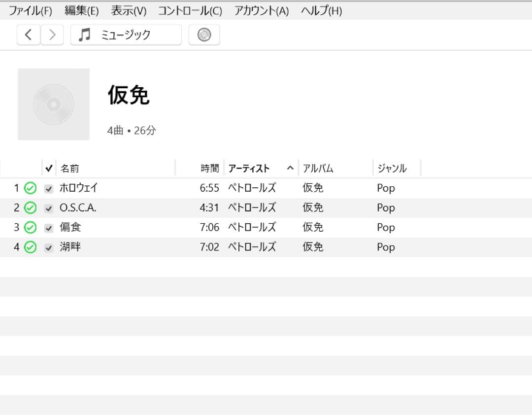532x418 pixels.
Task: Click green download status icon for 偏食
Action: (x=30, y=228)
